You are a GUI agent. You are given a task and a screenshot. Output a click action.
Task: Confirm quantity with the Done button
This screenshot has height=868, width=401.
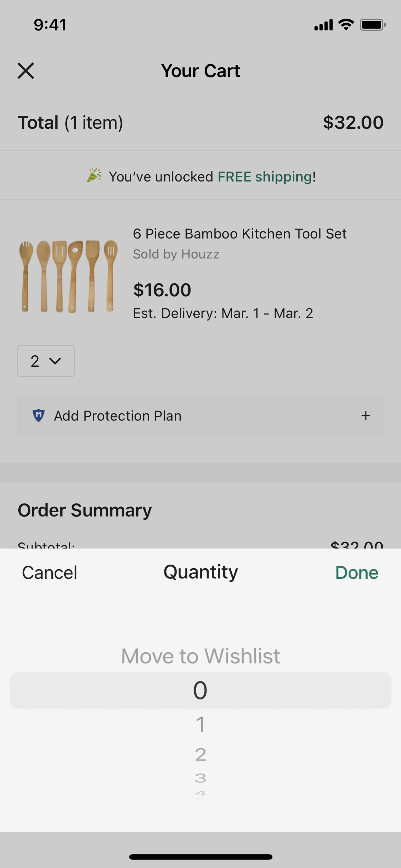[x=357, y=573]
